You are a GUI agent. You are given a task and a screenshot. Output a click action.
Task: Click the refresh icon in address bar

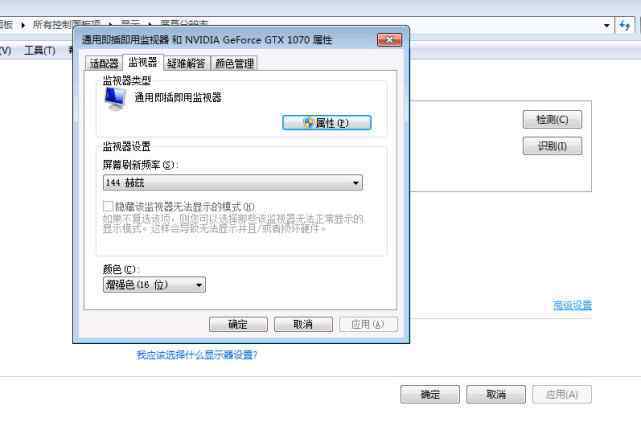(624, 25)
